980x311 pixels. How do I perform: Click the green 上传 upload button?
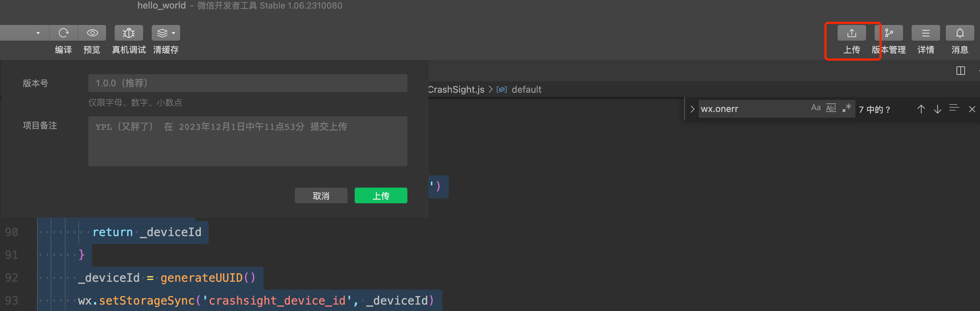380,195
